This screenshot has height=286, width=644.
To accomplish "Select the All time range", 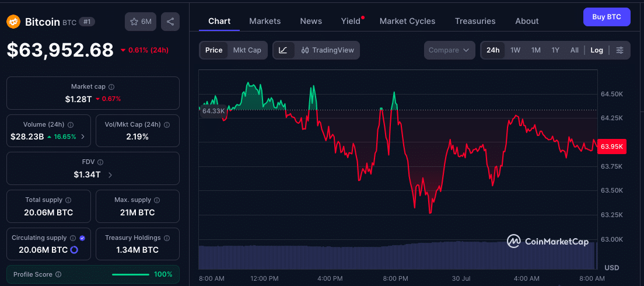I will click(574, 50).
